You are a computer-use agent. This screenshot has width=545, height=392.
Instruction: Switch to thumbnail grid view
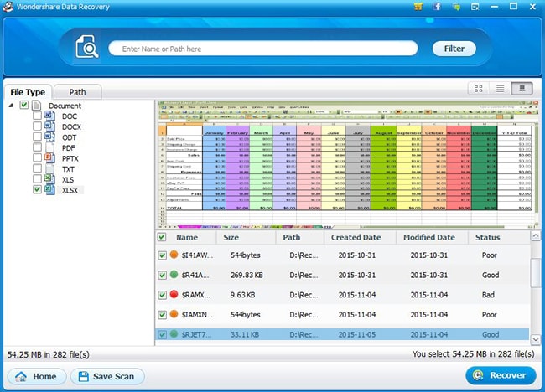[x=478, y=89]
